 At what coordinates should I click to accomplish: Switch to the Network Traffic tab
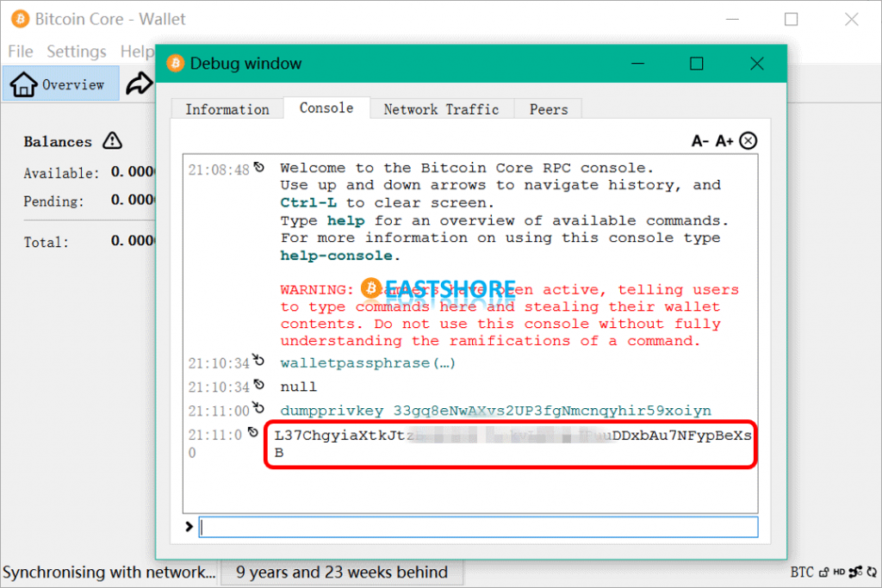tap(441, 109)
